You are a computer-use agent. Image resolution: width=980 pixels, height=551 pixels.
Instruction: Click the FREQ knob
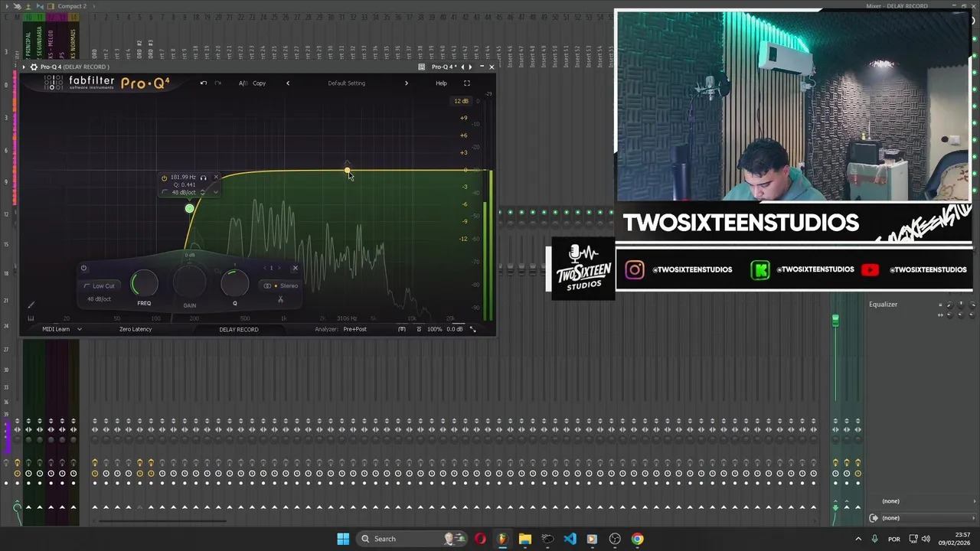coord(144,283)
